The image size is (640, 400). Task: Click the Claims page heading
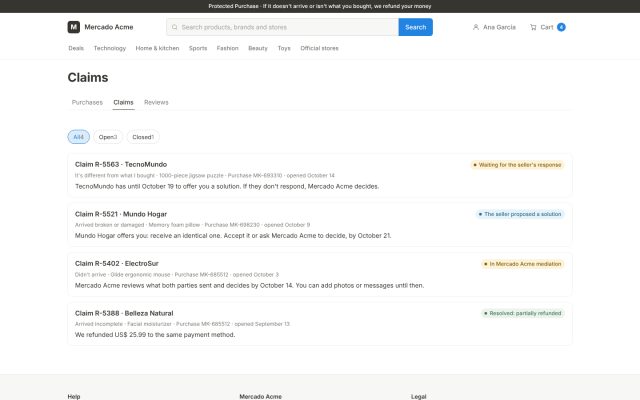(x=88, y=78)
